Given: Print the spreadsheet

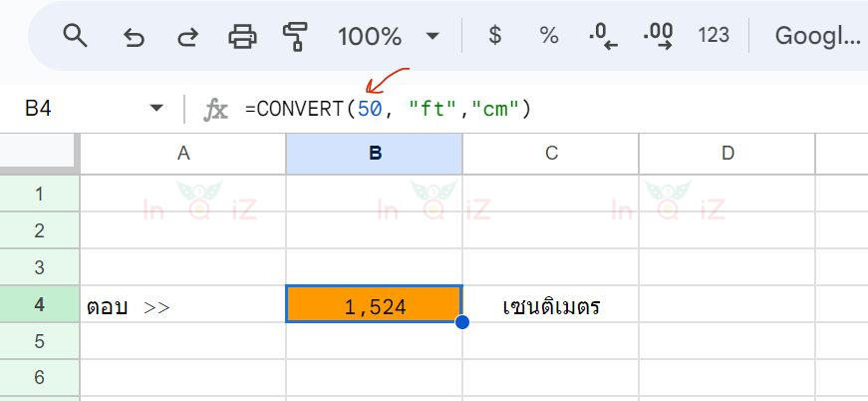Looking at the screenshot, I should 242,37.
